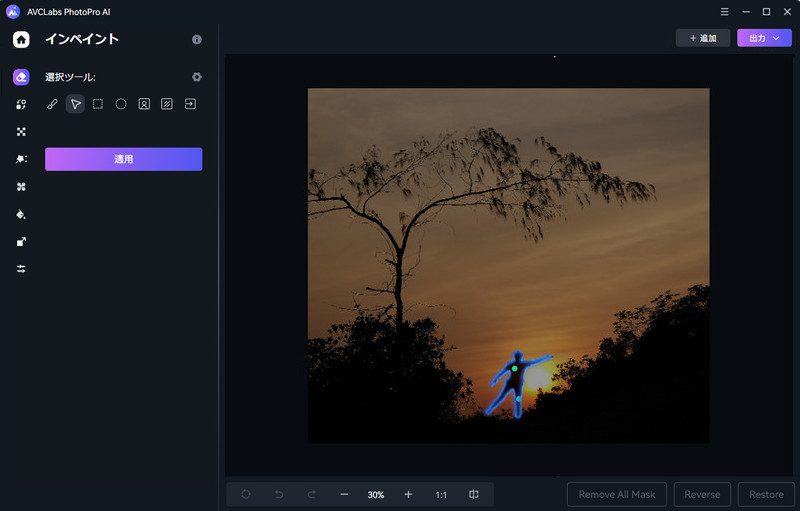Select the arrow object selection tool
The image size is (800, 511).
point(75,104)
